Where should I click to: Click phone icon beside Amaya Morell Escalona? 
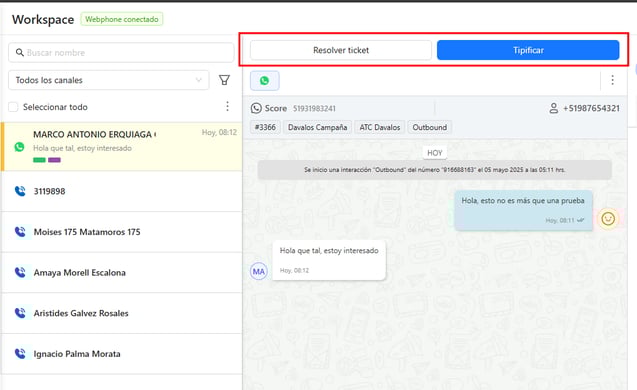[20, 272]
